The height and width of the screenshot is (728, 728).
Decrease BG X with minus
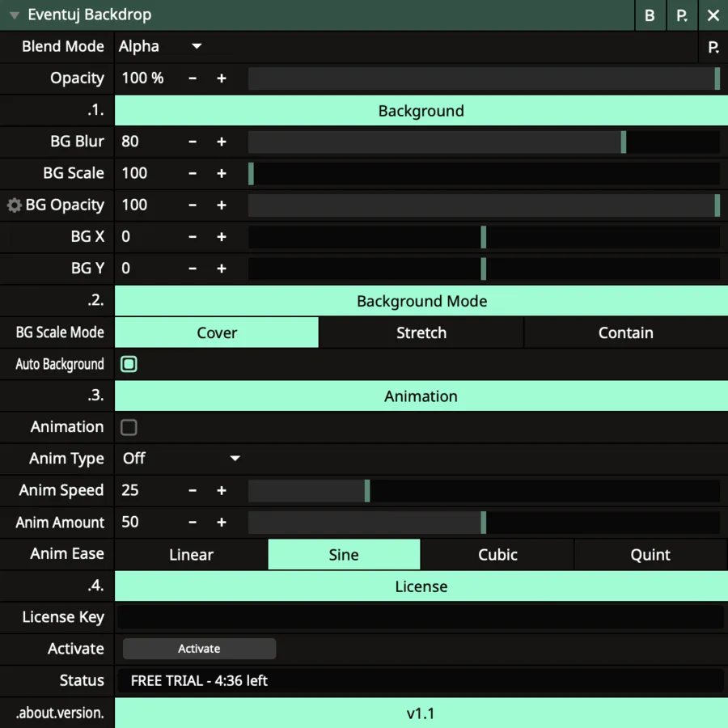193,237
